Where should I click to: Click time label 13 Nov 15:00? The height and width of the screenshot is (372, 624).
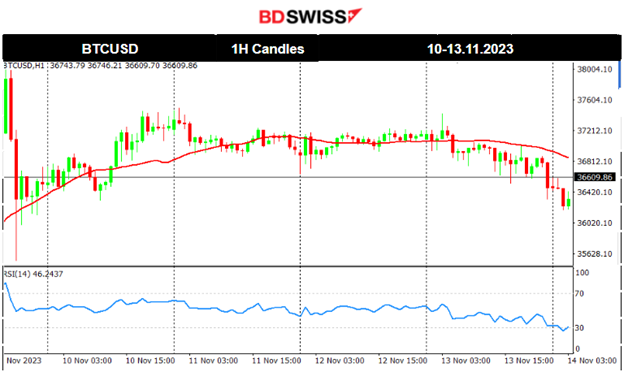click(529, 360)
